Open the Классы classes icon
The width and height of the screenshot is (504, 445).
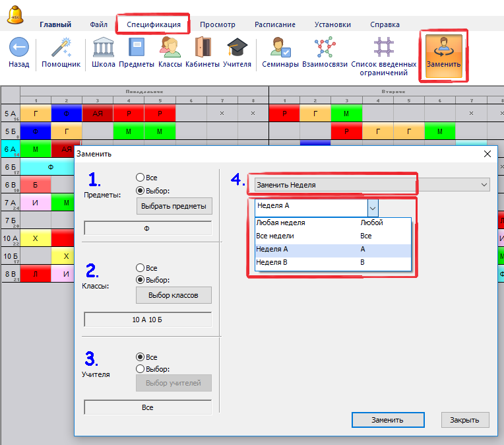pos(170,48)
